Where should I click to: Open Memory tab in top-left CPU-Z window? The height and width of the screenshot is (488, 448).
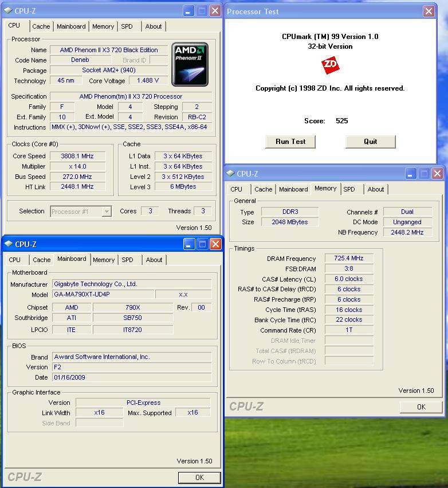(x=103, y=26)
